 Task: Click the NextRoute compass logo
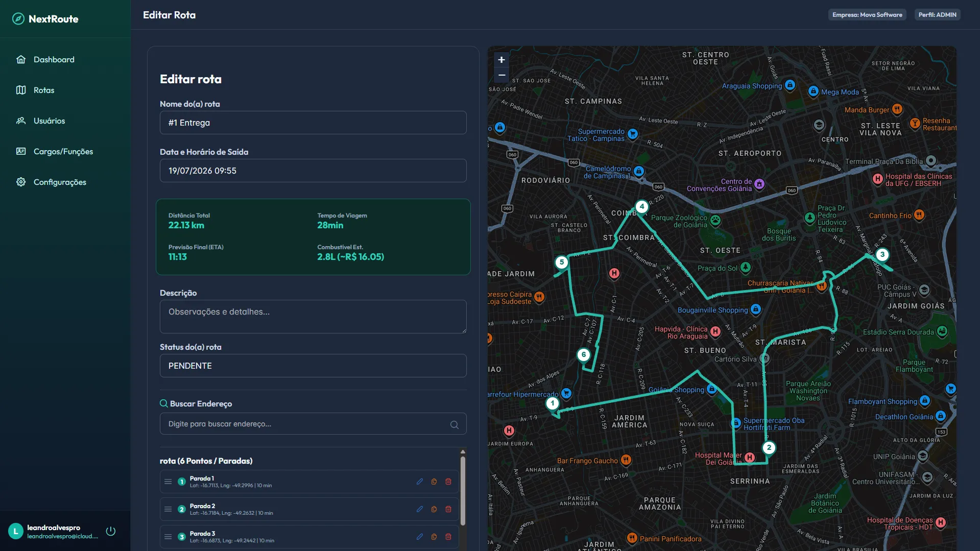[x=18, y=19]
